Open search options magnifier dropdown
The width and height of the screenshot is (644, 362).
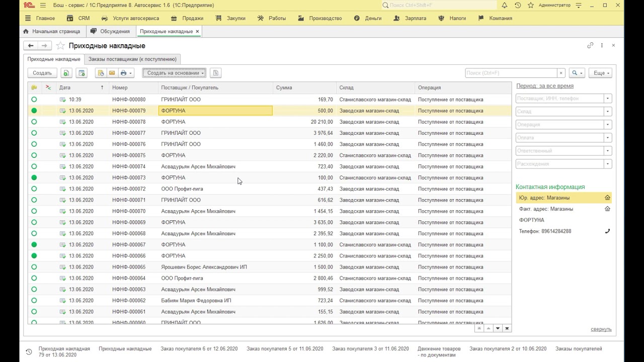(577, 73)
